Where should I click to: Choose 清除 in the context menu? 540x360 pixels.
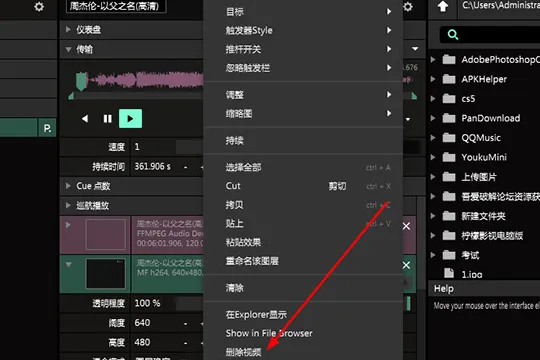[x=303, y=288]
